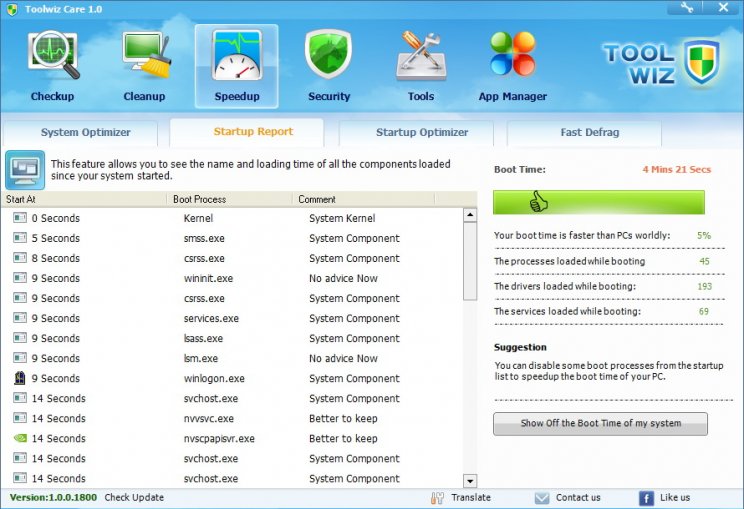The image size is (744, 509).
Task: Click Show Off the Boot Time button
Action: 600,424
